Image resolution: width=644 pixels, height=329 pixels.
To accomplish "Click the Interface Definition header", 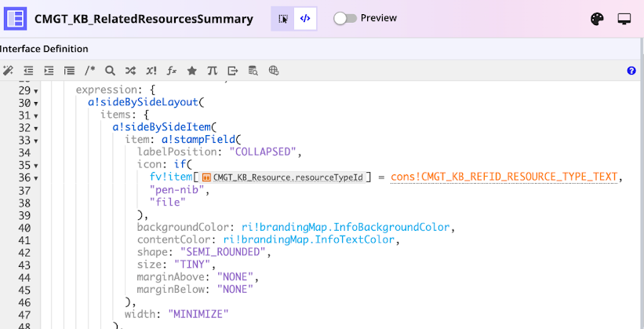I will pyautogui.click(x=44, y=49).
